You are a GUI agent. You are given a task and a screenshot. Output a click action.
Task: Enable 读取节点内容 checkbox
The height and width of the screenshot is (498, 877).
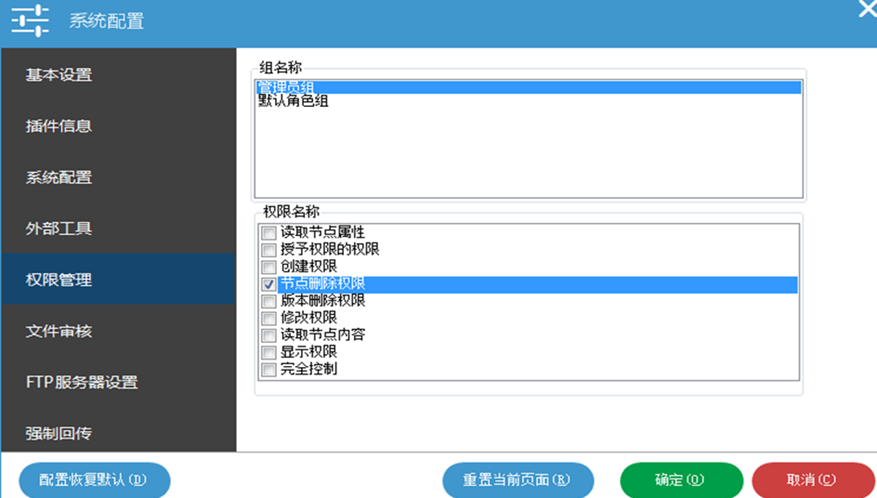268,335
